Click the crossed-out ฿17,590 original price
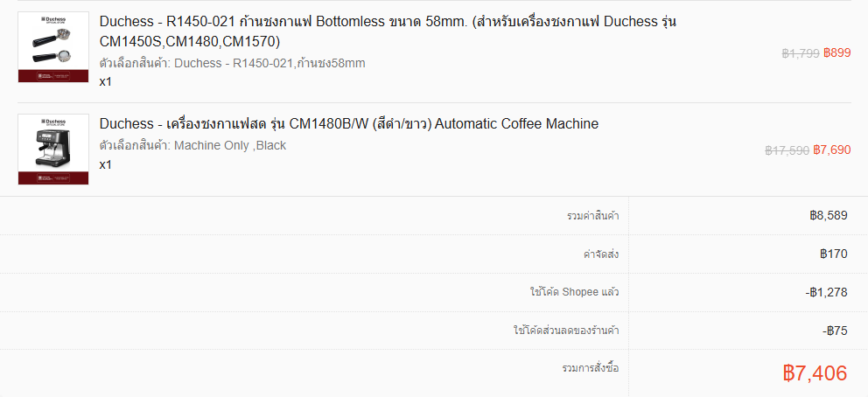The width and height of the screenshot is (868, 397). coord(787,150)
